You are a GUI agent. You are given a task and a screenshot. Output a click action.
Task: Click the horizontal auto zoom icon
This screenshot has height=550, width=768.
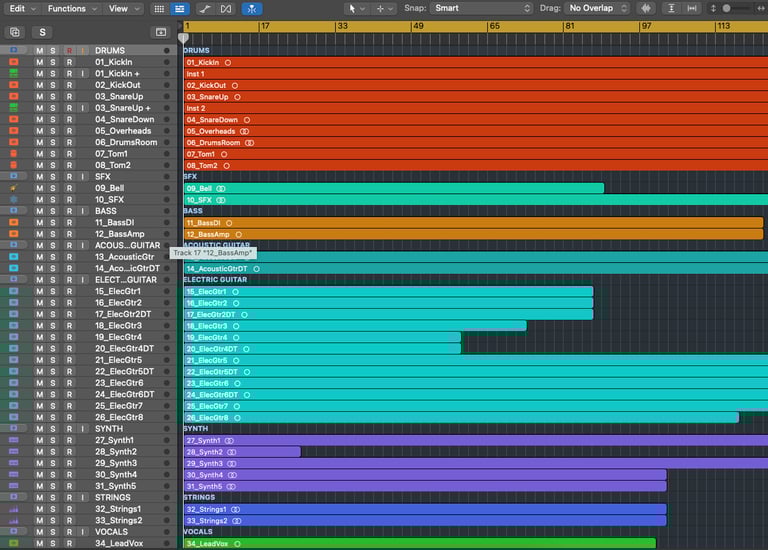click(x=692, y=8)
